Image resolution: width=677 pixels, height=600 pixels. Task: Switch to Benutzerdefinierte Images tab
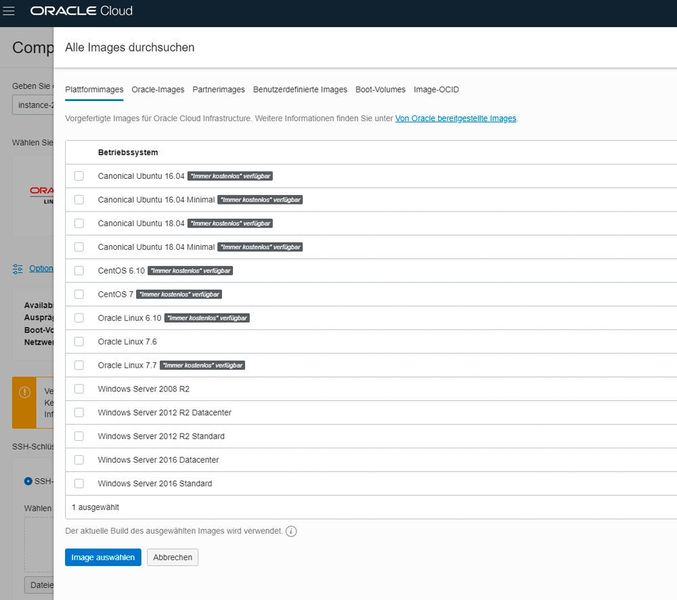pyautogui.click(x=300, y=90)
